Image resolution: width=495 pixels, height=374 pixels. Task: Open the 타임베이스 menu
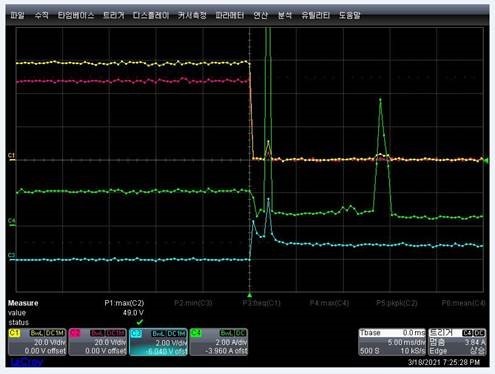[x=76, y=15]
